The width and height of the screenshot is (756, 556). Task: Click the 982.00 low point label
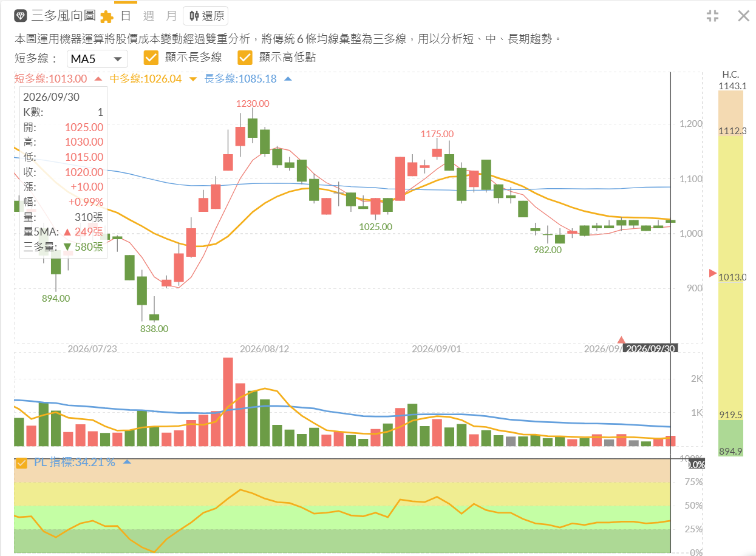click(548, 249)
